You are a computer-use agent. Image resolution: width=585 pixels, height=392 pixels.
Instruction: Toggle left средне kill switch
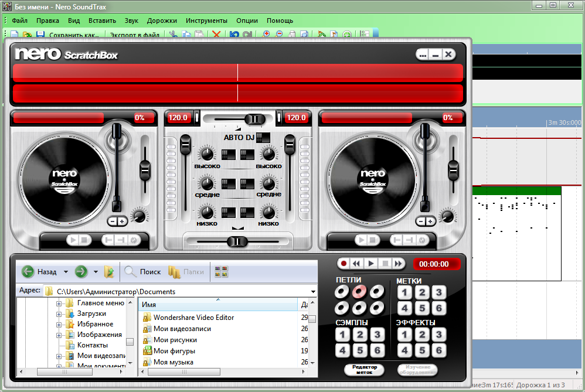[229, 183]
